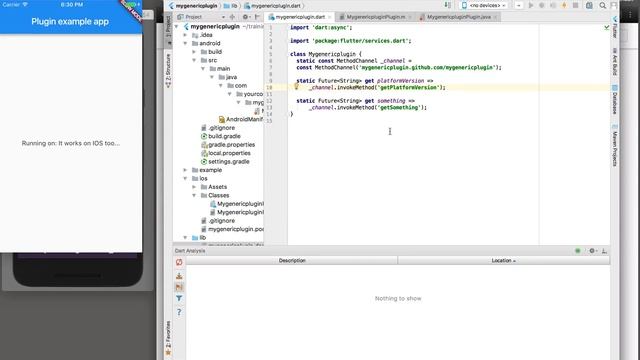Open the Structure tool window side tab
The image size is (640, 360).
click(168, 71)
